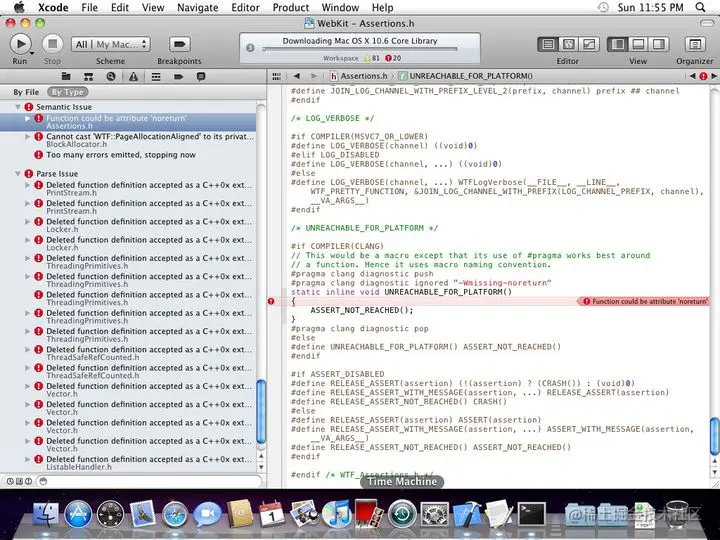Jump to the next issue arrow

point(714,76)
